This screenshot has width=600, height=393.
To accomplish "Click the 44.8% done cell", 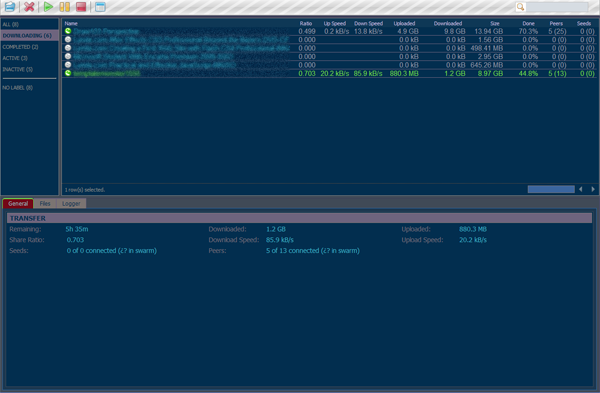I will pyautogui.click(x=528, y=73).
